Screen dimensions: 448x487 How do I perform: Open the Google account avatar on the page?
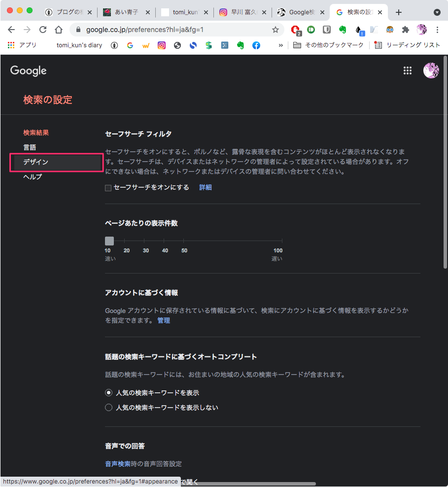click(431, 70)
